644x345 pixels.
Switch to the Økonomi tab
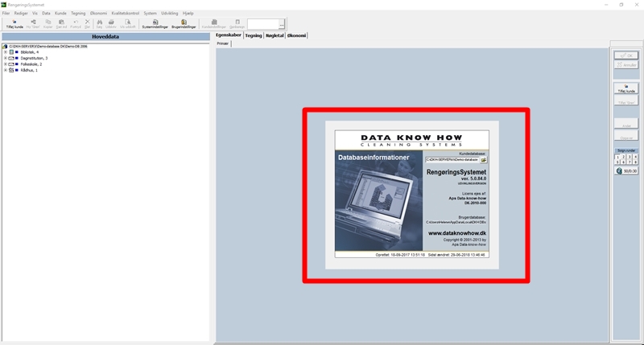296,35
